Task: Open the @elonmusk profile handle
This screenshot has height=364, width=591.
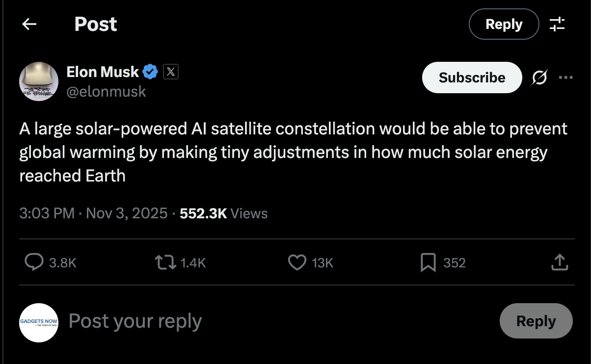Action: coord(106,91)
